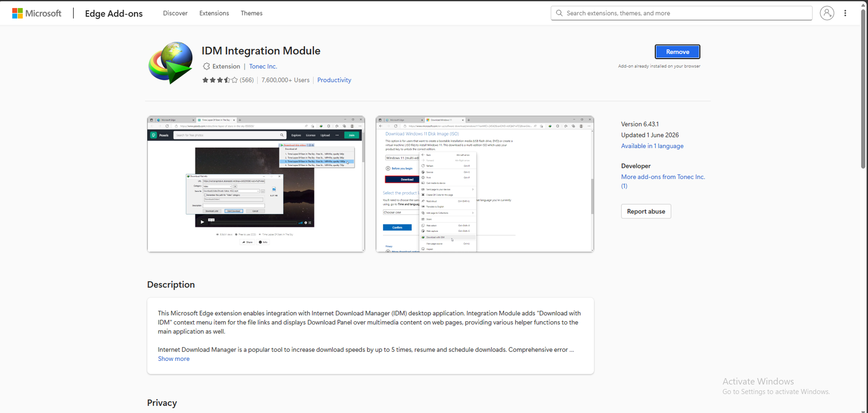868x413 pixels.
Task: Click the IDM Integration Module title
Action: pyautogui.click(x=261, y=50)
